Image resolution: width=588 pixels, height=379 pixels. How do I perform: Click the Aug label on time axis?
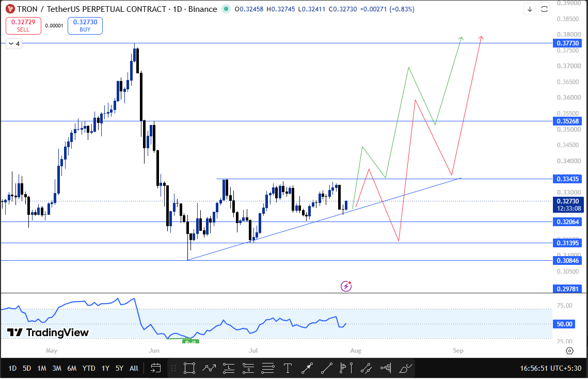(x=356, y=351)
